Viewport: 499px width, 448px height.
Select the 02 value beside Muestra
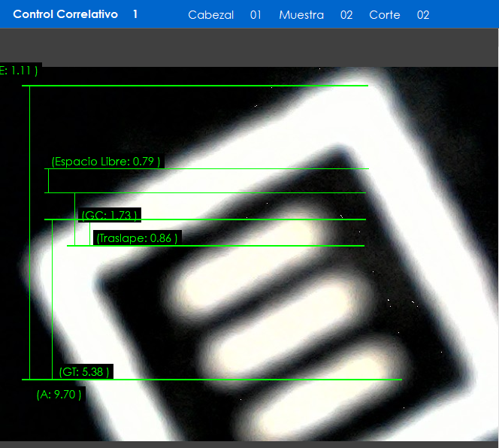pos(346,15)
